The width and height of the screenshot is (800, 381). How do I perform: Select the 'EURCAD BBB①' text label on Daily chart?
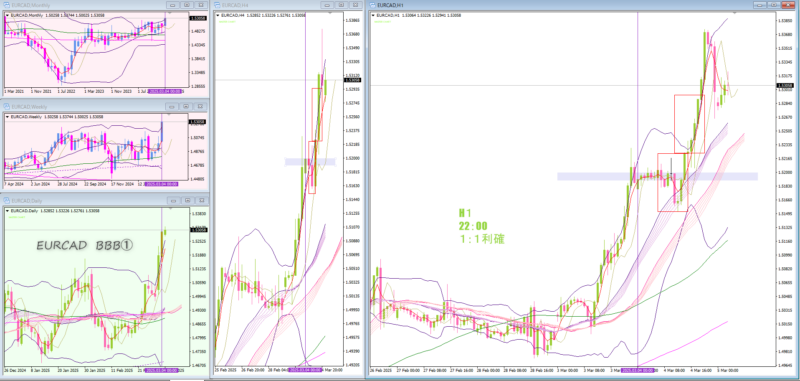85,245
